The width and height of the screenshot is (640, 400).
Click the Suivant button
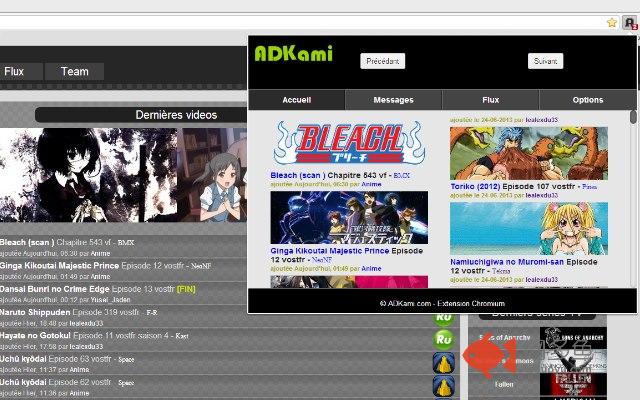(x=545, y=61)
